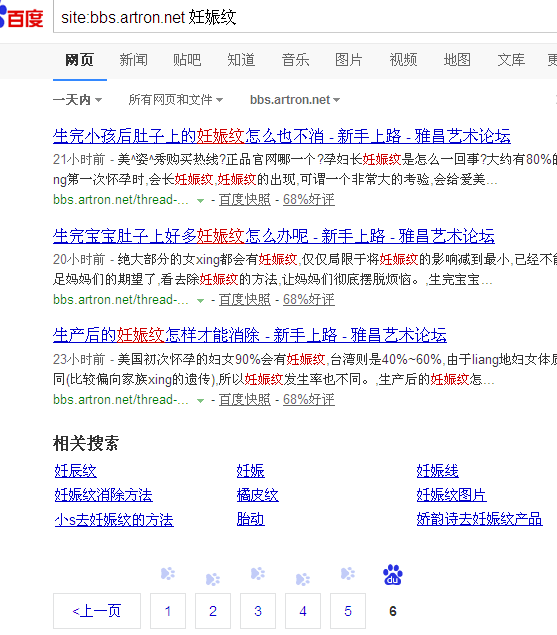Expand the green arrow beside third result URL
The height and width of the screenshot is (635, 557).
(200, 401)
